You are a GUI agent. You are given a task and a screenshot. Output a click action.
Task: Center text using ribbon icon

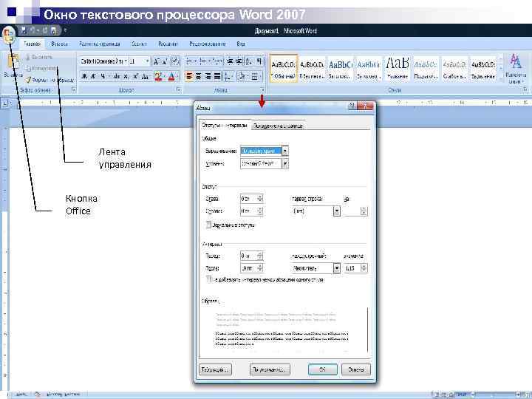coord(199,76)
